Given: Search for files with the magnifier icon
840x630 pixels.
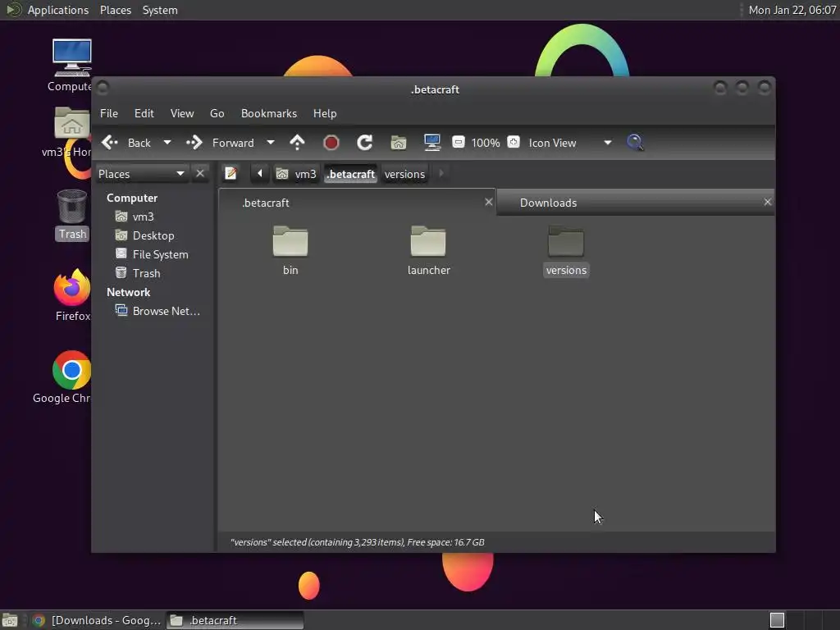Looking at the screenshot, I should pyautogui.click(x=636, y=143).
